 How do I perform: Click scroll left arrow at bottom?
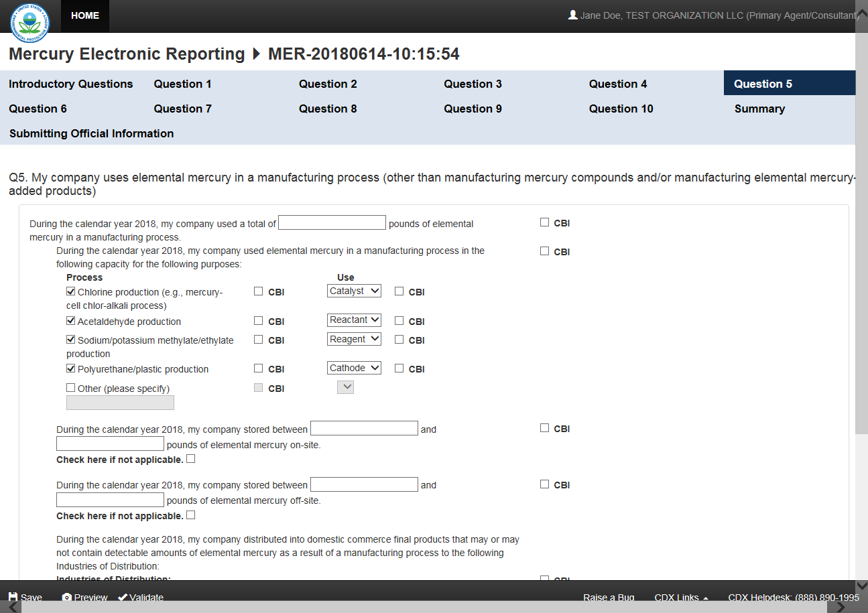coord(13,607)
